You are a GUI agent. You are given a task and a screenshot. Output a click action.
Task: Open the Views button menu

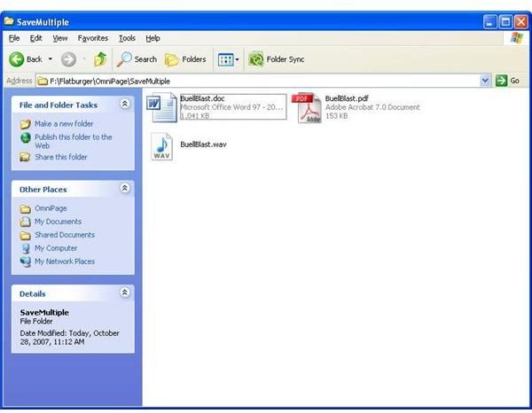pyautogui.click(x=229, y=59)
